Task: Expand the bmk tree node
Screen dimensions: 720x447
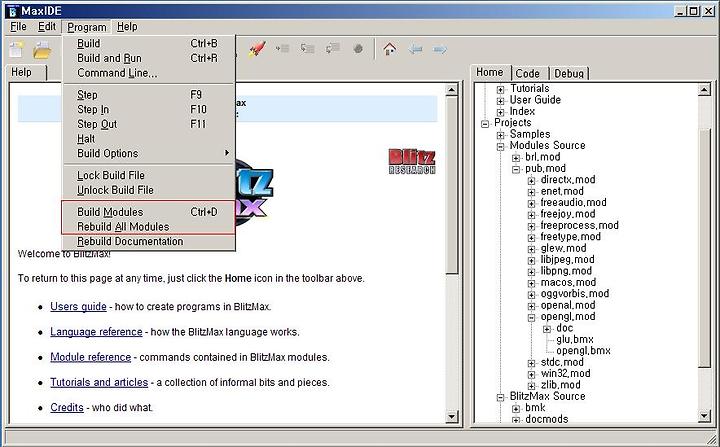Action: pos(516,409)
